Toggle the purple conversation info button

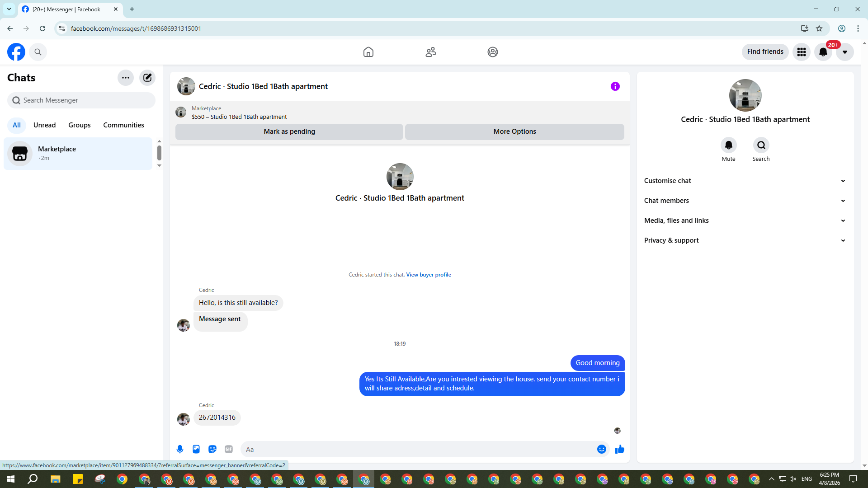(x=615, y=86)
